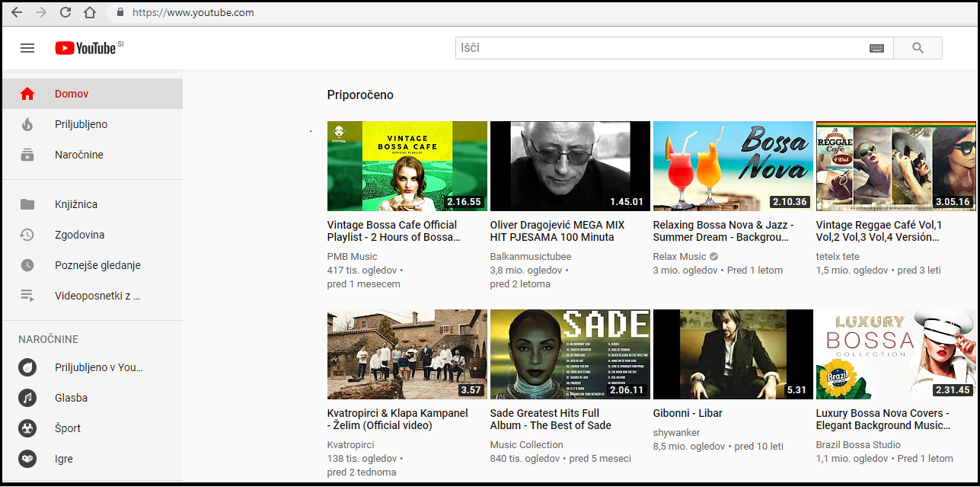Open Poznejše gledanje list
This screenshot has width=980, height=487.
pos(92,265)
